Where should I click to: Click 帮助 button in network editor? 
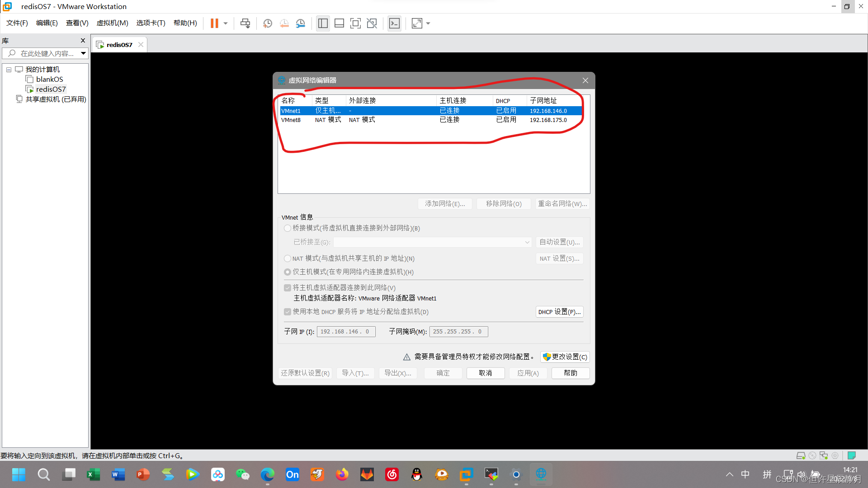pyautogui.click(x=571, y=373)
